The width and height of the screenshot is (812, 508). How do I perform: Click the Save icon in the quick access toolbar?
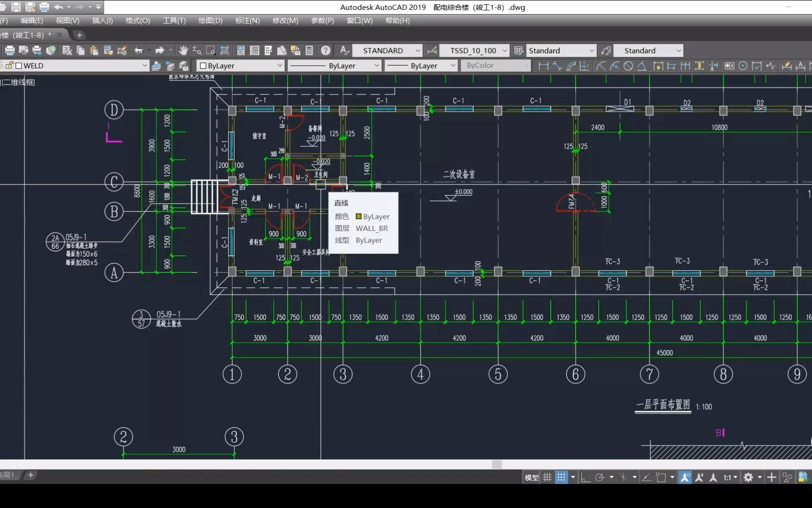16,7
